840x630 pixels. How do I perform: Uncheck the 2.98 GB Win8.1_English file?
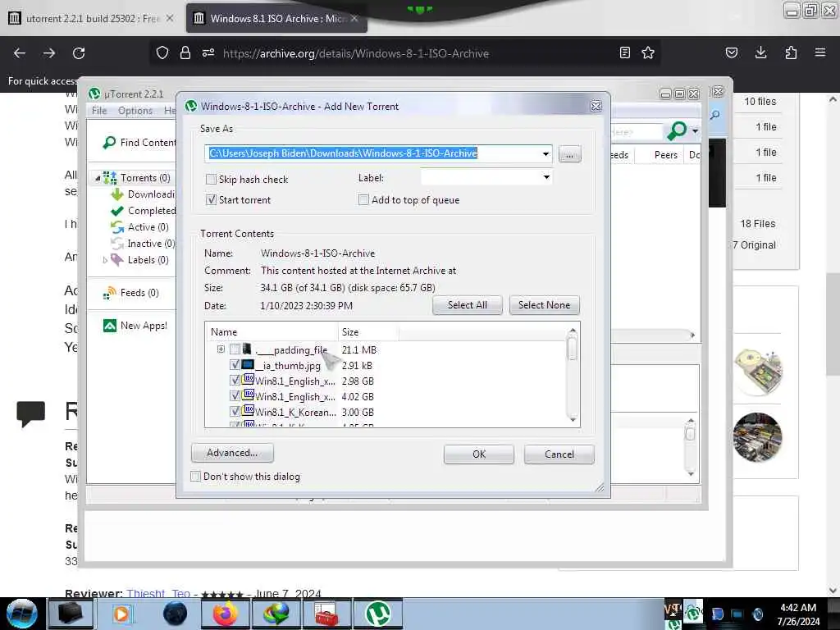pyautogui.click(x=235, y=381)
